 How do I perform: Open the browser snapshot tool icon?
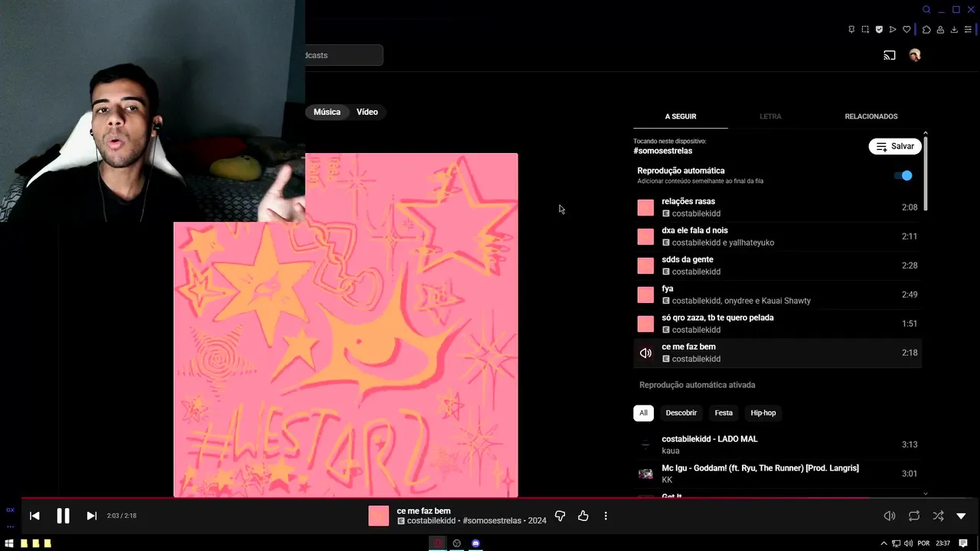point(865,29)
